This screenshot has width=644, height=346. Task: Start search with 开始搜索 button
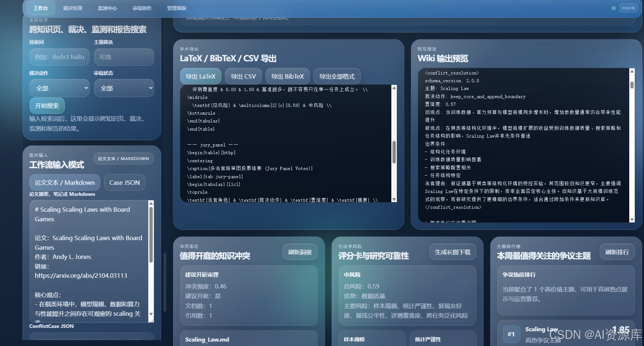[47, 106]
